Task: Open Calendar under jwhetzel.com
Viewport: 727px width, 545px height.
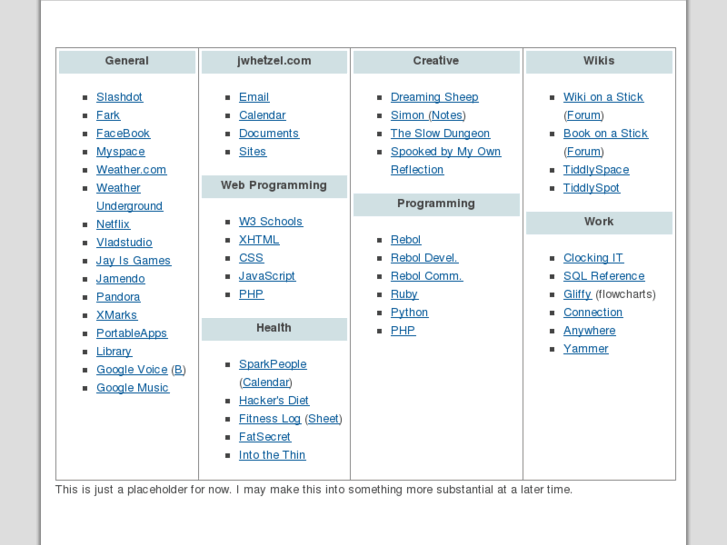Action: tap(262, 115)
